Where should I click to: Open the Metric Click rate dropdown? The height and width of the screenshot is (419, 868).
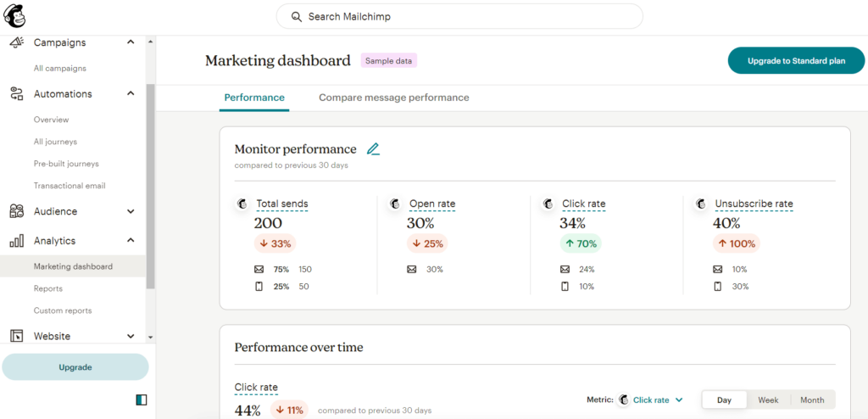tap(658, 399)
